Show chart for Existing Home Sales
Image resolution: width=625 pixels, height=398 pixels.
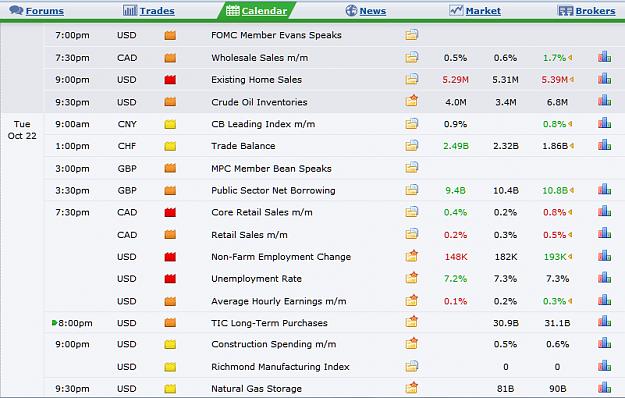pos(604,78)
